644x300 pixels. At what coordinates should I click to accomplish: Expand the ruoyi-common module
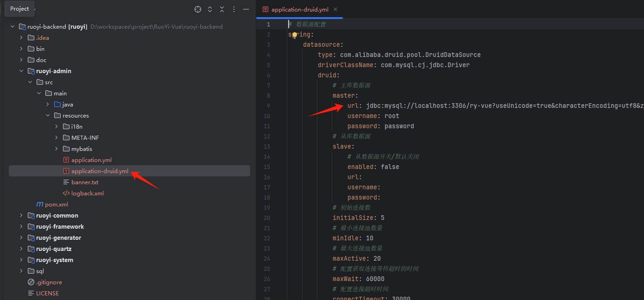tap(21, 216)
